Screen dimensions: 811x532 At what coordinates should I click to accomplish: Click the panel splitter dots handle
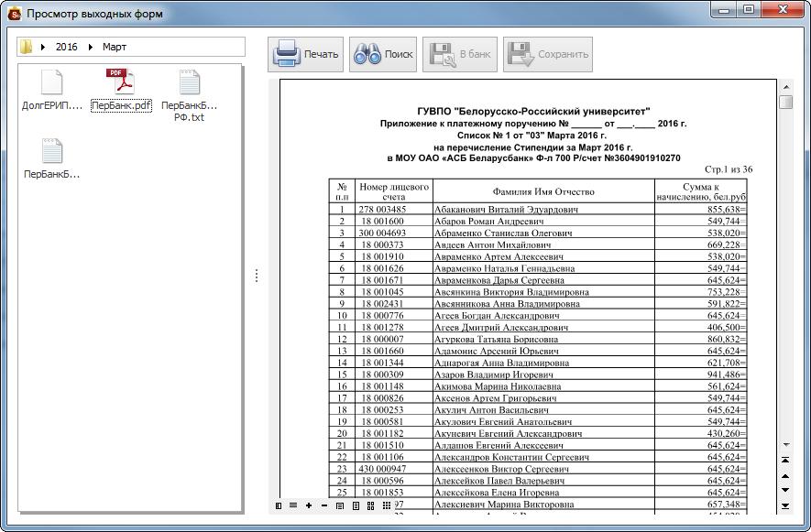[256, 276]
